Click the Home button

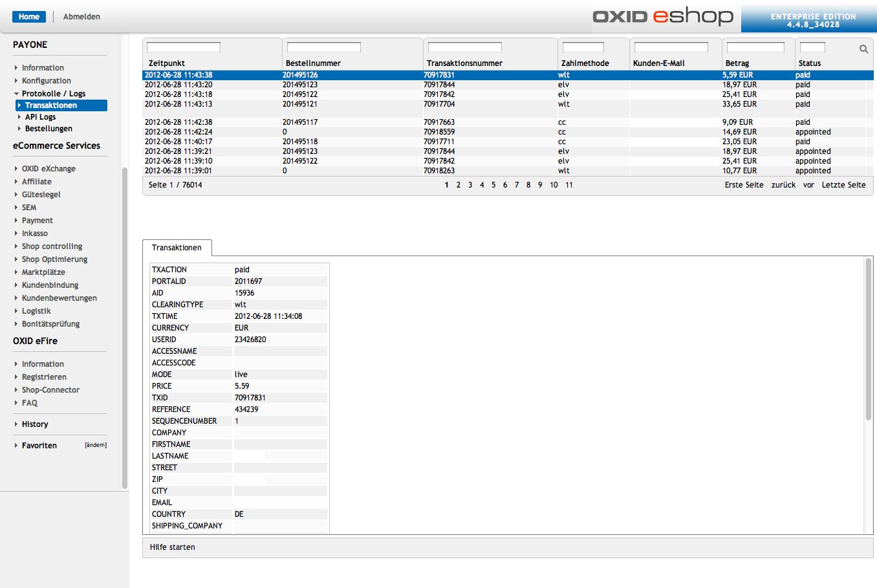[29, 17]
